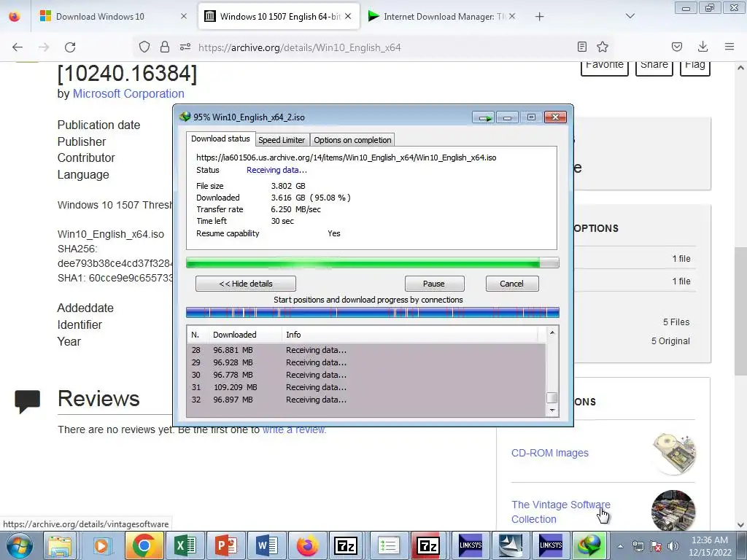Screen dimensions: 747x560
Task: Open the Microsoft Corporation link
Action: pyautogui.click(x=128, y=94)
